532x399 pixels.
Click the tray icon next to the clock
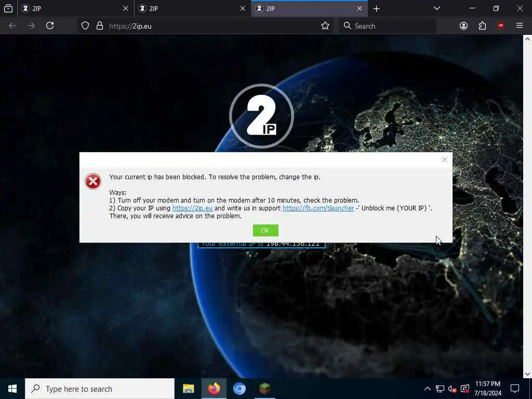465,389
